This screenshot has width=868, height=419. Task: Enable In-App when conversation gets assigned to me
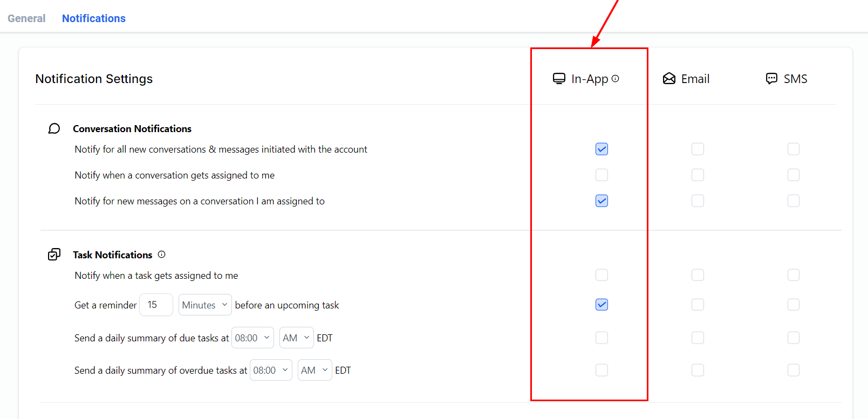602,175
